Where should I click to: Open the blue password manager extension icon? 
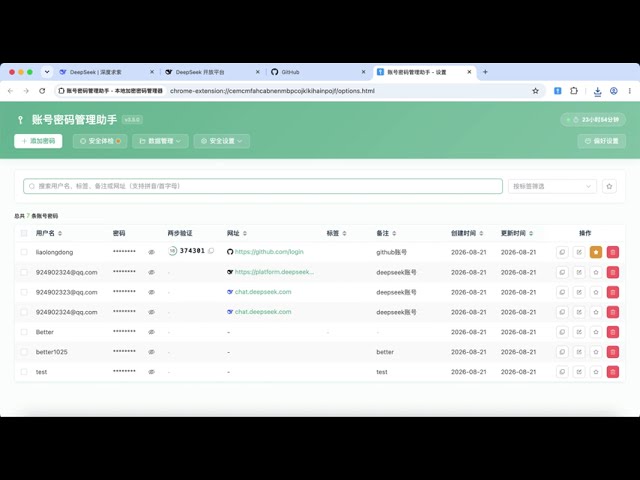click(558, 91)
